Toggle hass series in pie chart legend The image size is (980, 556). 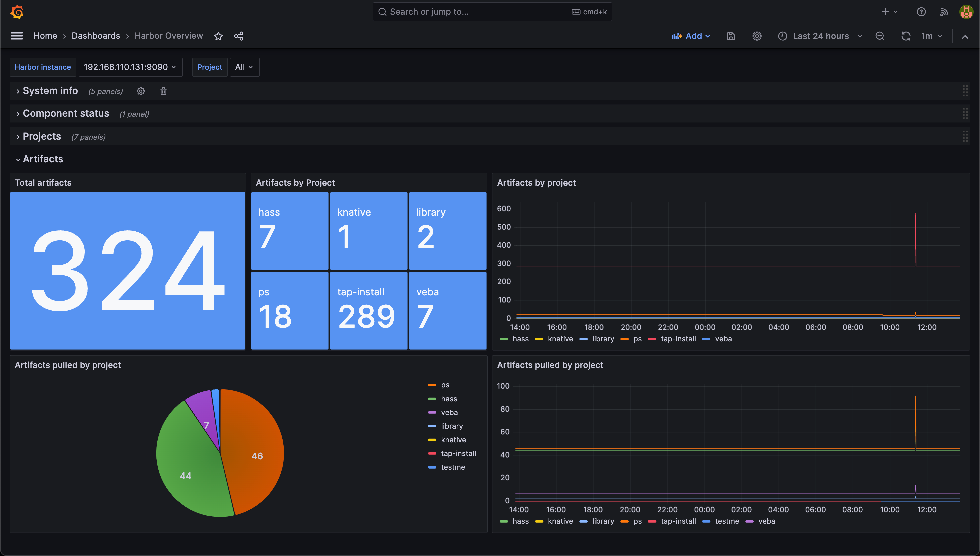(x=449, y=399)
